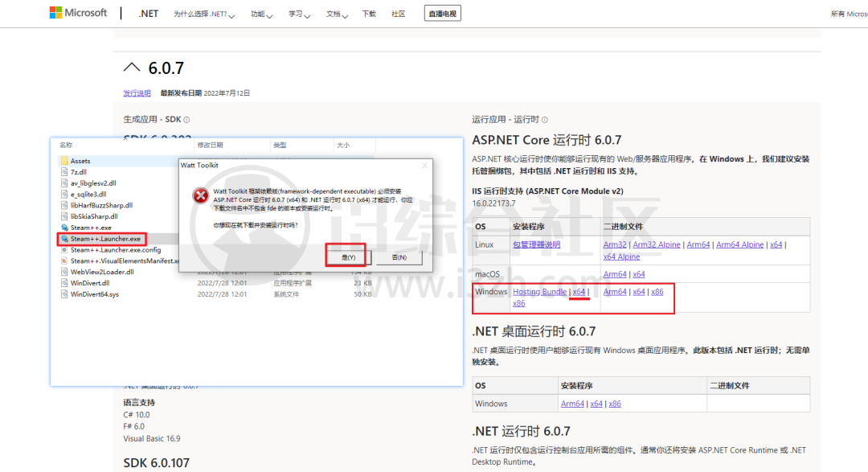Click the red error icon in Watt Toolkit dialog

click(200, 195)
